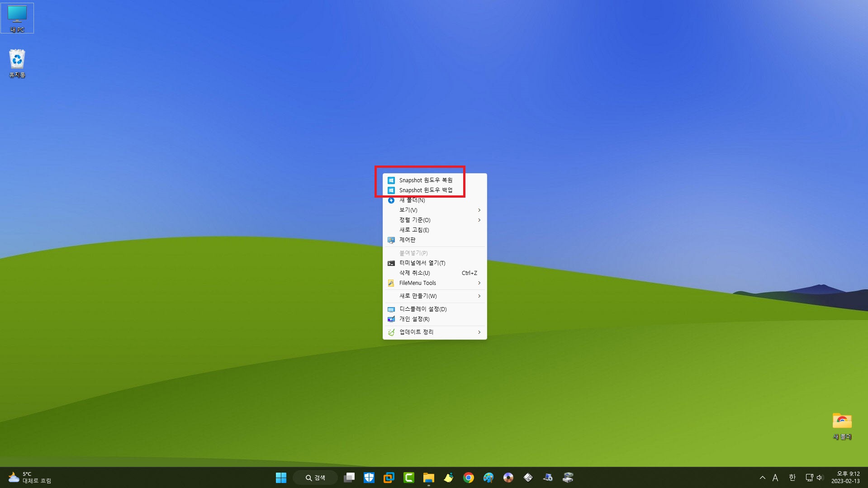This screenshot has height=488, width=868.
Task: Expand the chevron beside 보기(V)
Action: (x=479, y=210)
